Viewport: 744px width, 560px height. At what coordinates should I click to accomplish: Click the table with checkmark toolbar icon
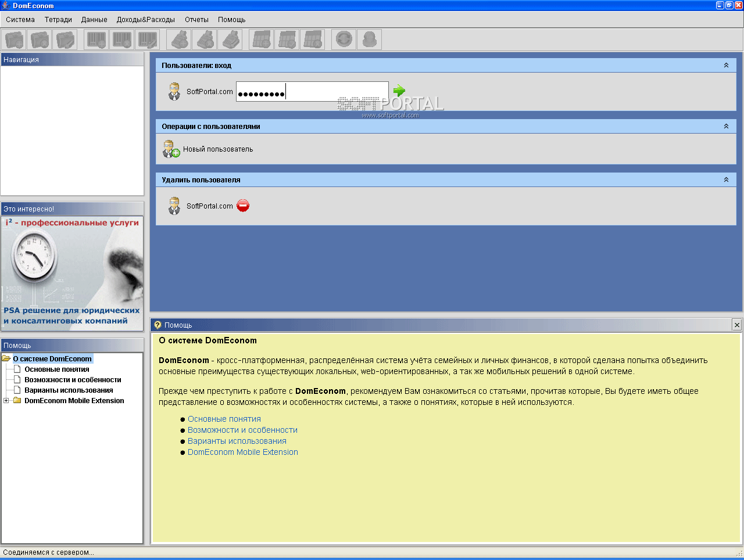coord(288,40)
